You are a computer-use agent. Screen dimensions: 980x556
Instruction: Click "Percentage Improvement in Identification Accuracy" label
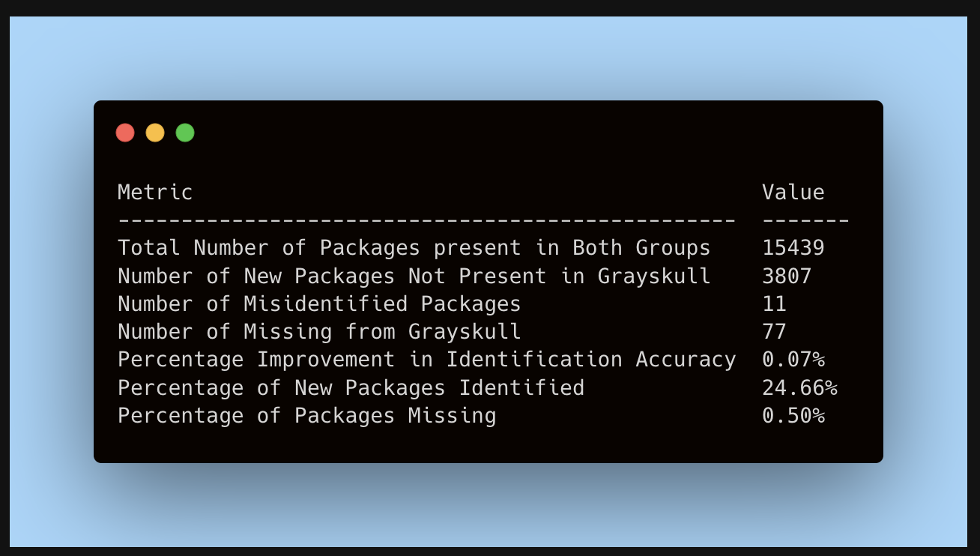(x=426, y=360)
